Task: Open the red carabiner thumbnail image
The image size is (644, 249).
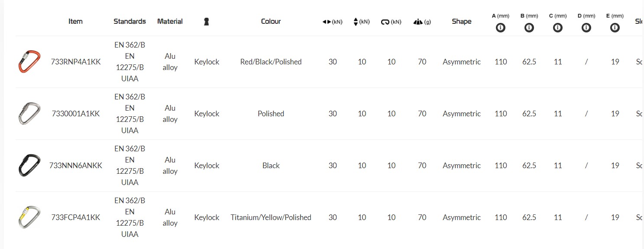Action: tap(29, 62)
